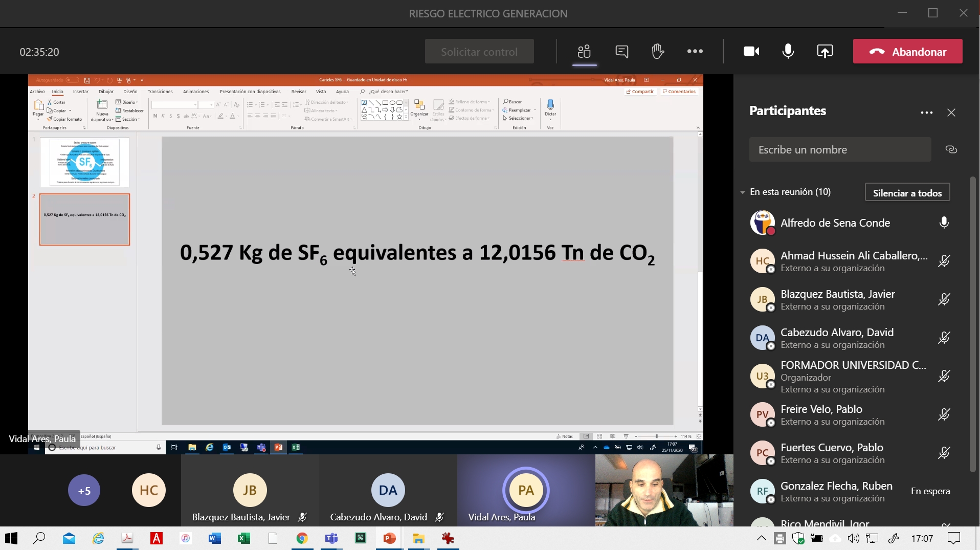Screen dimensions: 980x550
Task: Click Silenciar a todos button
Action: pos(907,193)
